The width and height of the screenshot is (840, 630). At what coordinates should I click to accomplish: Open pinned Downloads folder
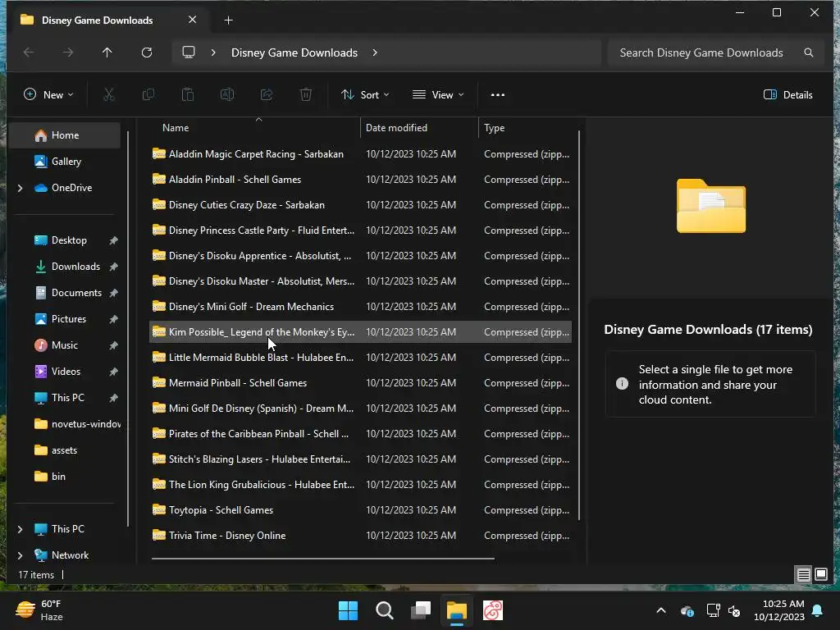[65, 267]
